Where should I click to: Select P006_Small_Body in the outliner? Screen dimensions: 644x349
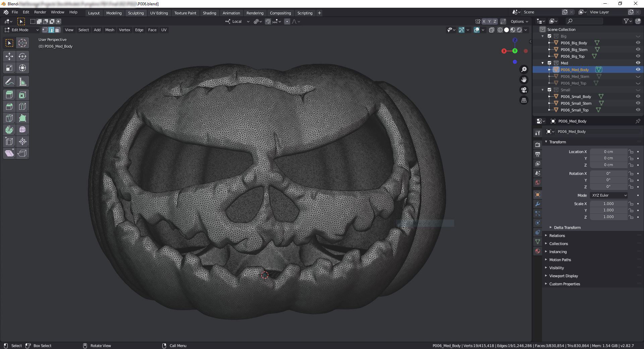576,97
